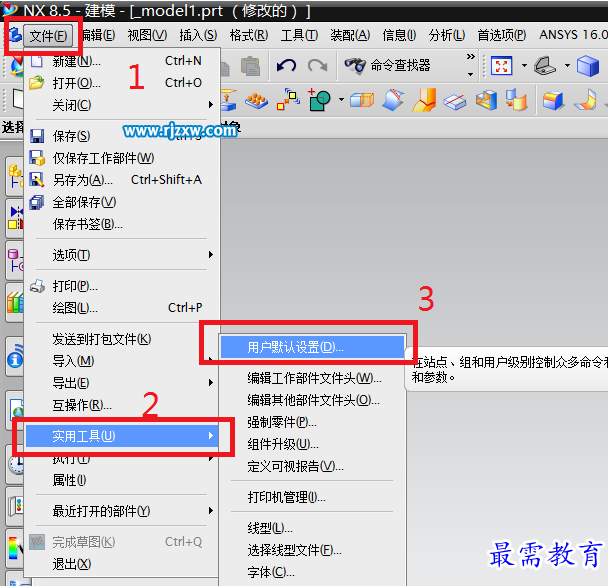This screenshot has height=586, width=611.
Task: Choose 互操作(R)... menu item
Action: 122,405
